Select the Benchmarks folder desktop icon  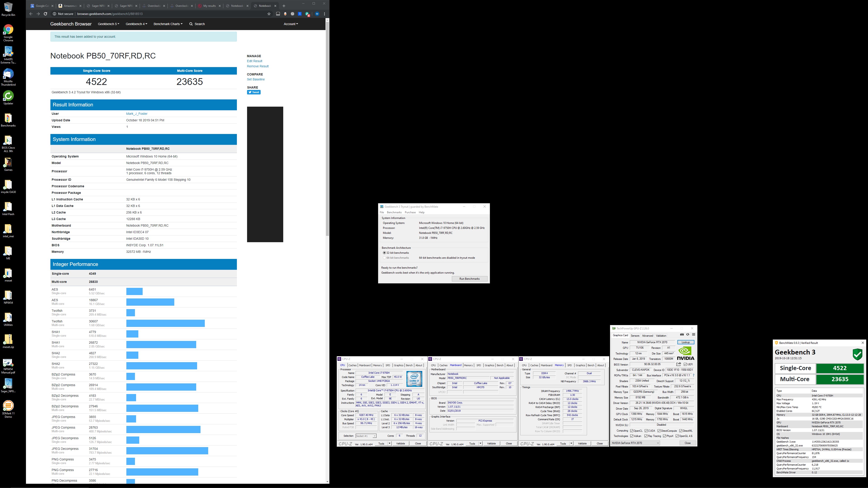pyautogui.click(x=8, y=120)
